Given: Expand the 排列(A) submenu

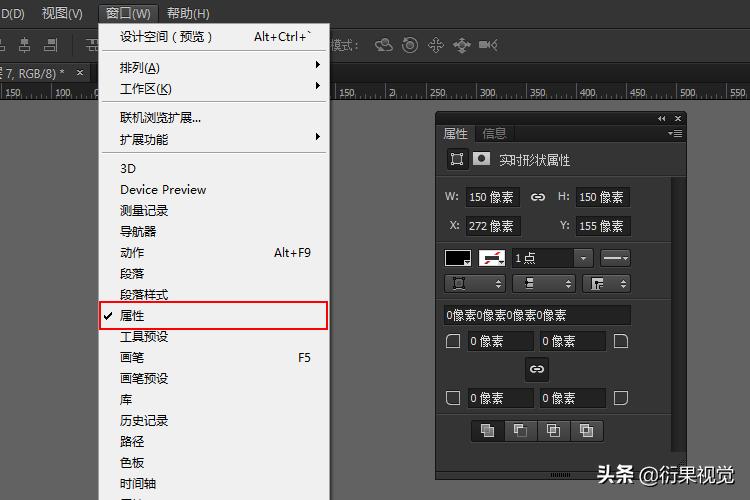Looking at the screenshot, I should 214,67.
